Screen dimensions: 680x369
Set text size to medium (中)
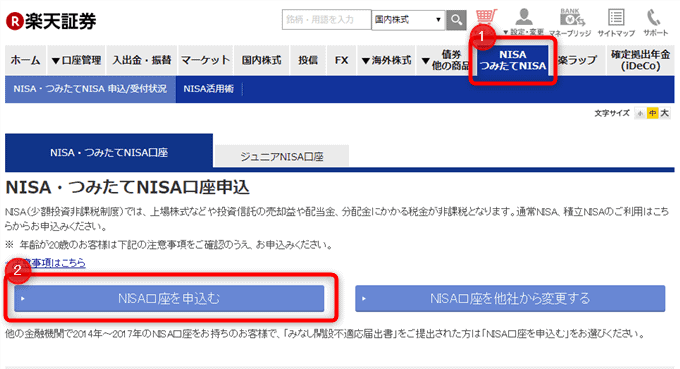coord(652,114)
